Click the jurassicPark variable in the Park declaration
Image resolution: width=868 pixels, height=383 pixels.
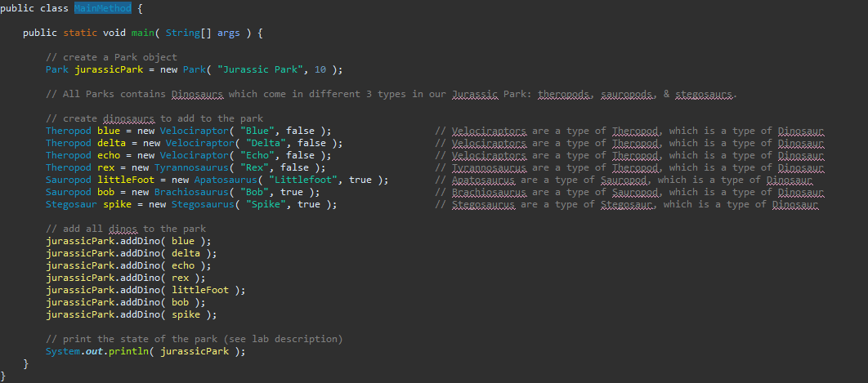coord(109,69)
